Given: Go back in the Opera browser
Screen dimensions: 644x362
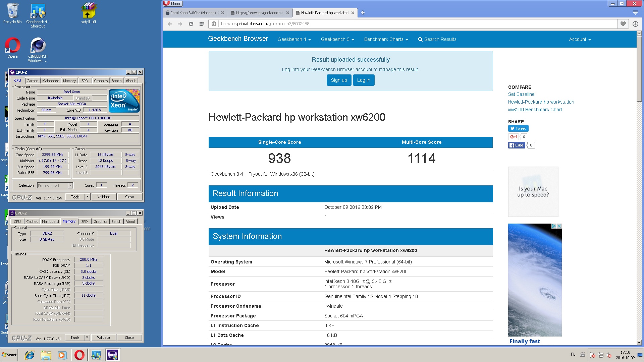Looking at the screenshot, I should tap(170, 24).
